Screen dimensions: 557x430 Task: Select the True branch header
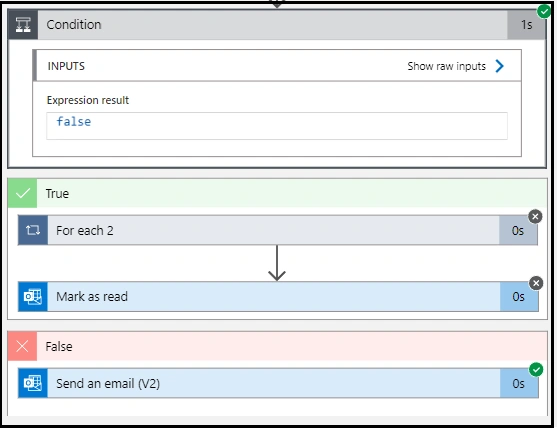pos(277,193)
